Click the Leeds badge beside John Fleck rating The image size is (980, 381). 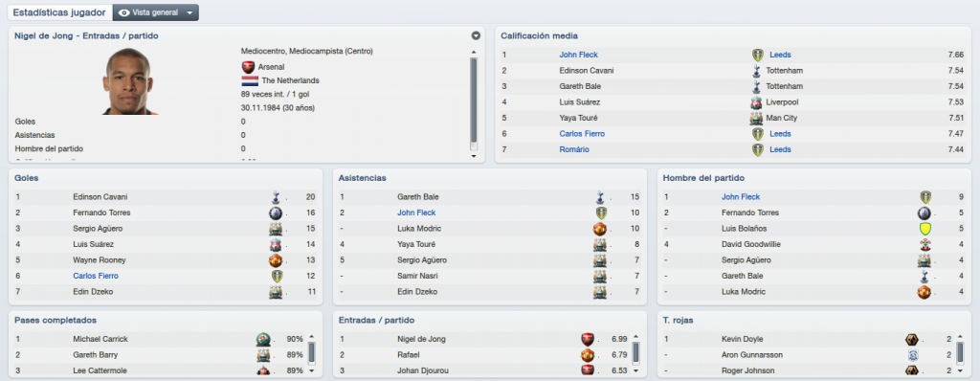coord(758,56)
